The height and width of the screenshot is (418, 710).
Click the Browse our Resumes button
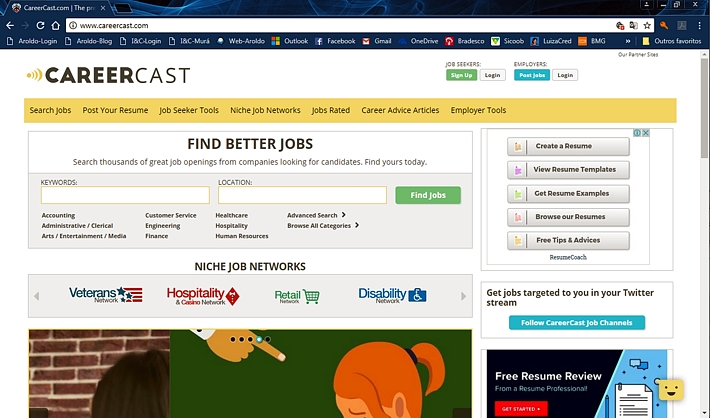click(x=568, y=217)
